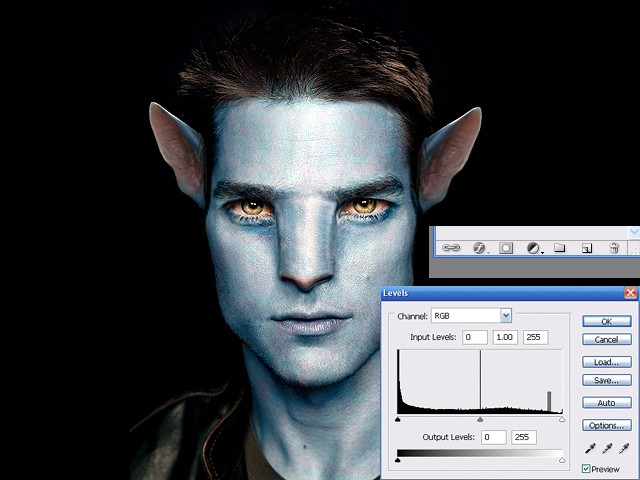
Task: Confirm Levels with OK button
Action: tap(607, 321)
